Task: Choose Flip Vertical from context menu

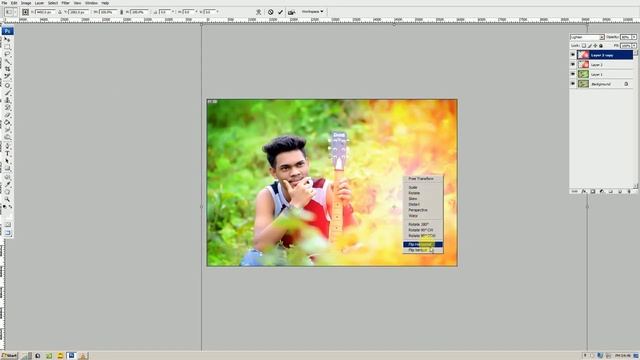Action: [x=423, y=250]
